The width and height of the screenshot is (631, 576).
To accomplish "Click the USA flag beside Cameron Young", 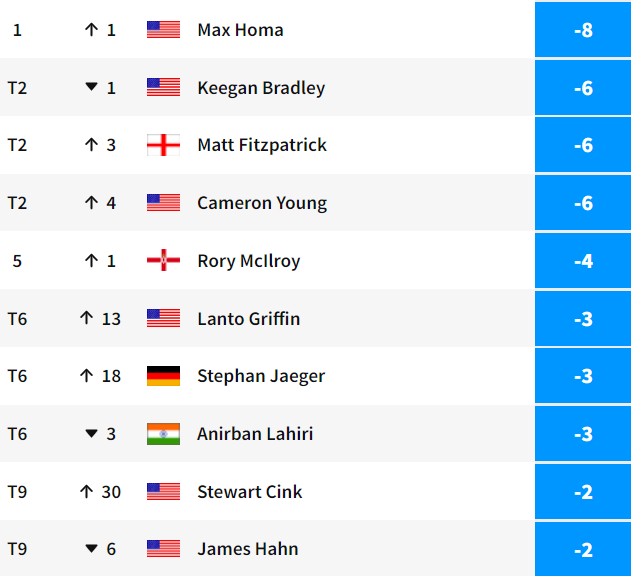I will (163, 203).
